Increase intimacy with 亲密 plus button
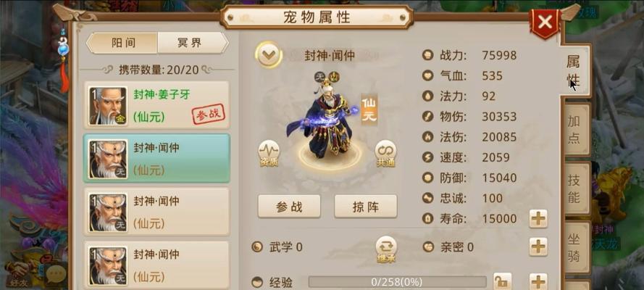Screen dimensions: 644x290 pyautogui.click(x=538, y=247)
